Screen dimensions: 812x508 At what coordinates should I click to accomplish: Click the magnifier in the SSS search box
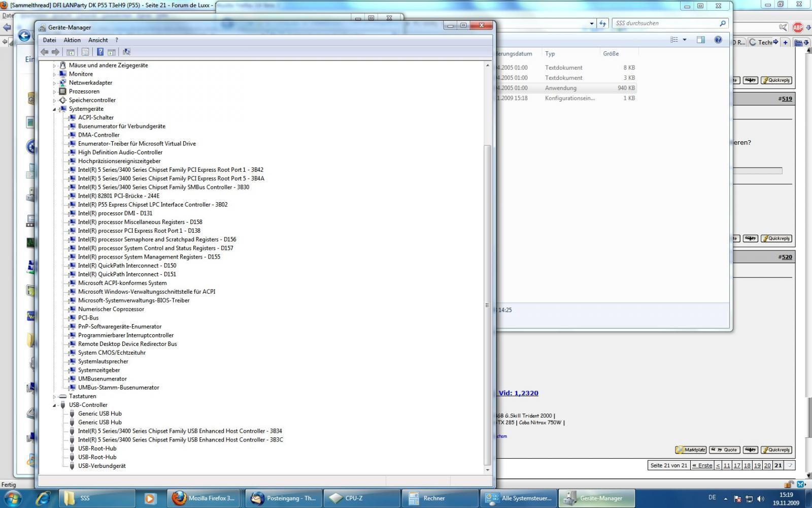tap(722, 23)
